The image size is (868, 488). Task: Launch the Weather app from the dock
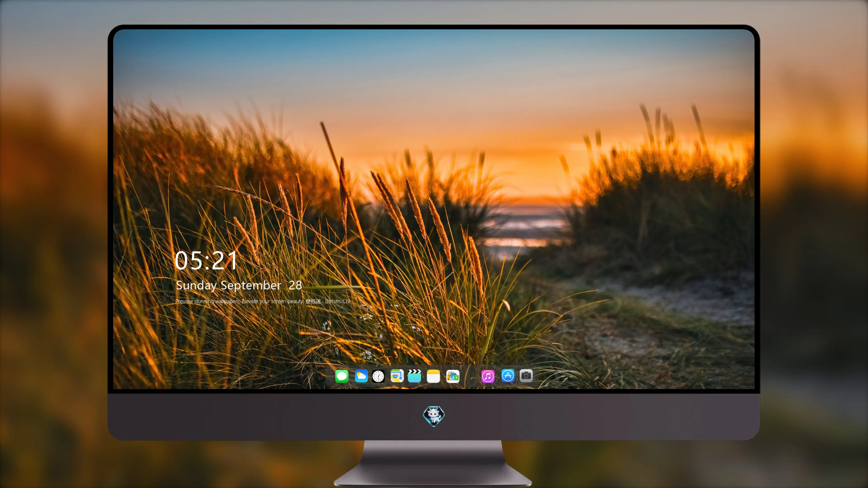[x=361, y=376]
